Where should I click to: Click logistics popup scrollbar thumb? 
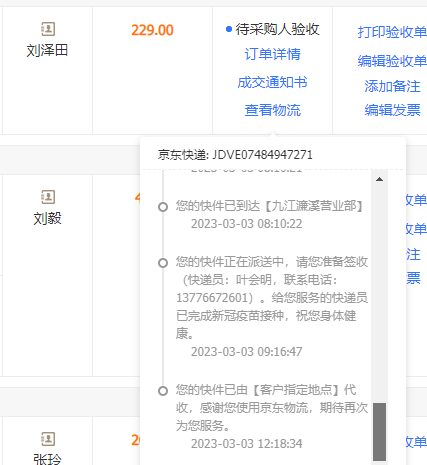[x=379, y=432]
